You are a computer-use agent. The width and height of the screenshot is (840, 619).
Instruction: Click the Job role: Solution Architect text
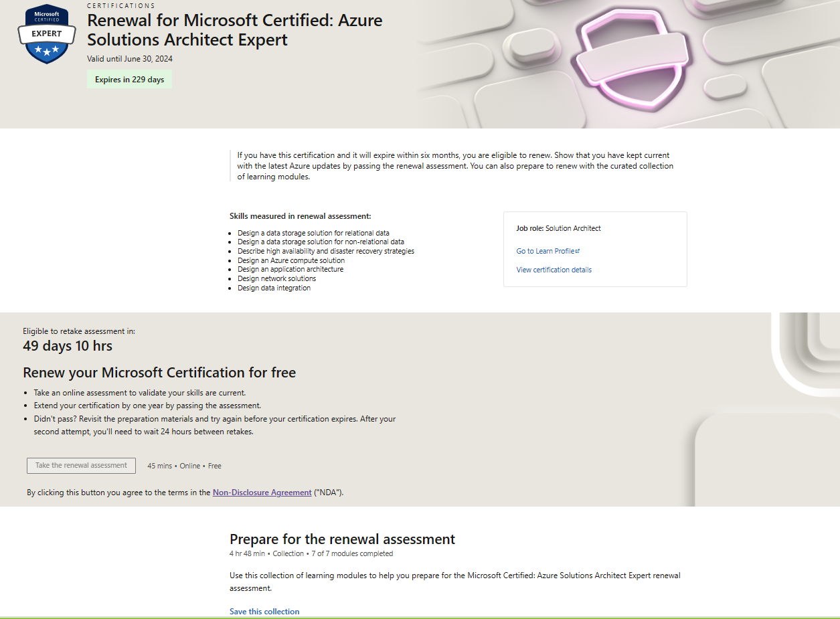click(x=559, y=228)
